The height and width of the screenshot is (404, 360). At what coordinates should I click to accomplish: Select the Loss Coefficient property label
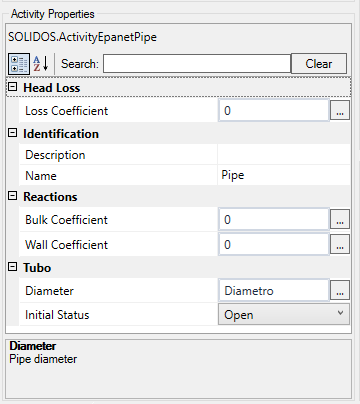[67, 111]
